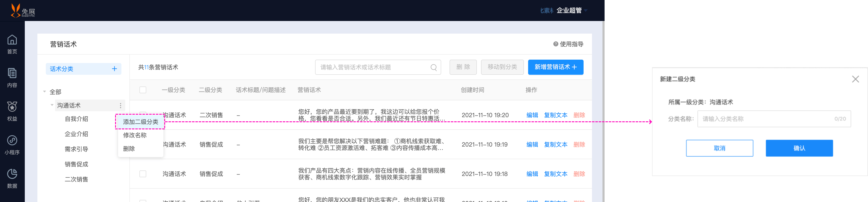Tick the select-all checkbox in table header
This screenshot has width=868, height=202.
143,90
